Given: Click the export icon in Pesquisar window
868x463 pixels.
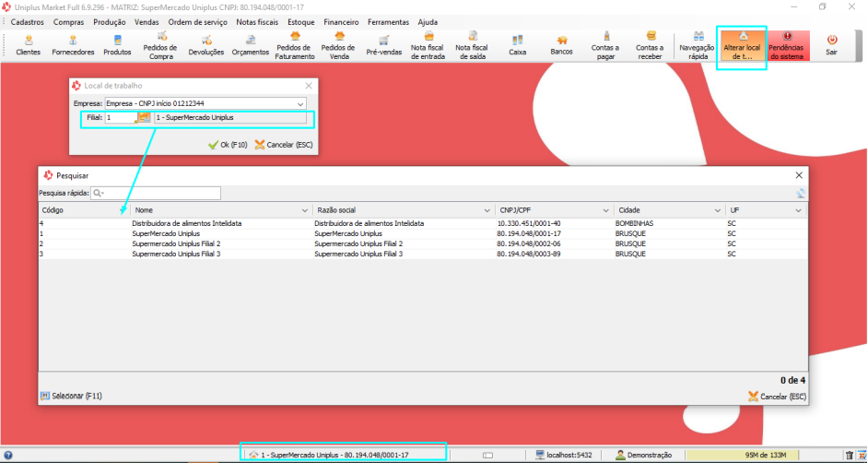Looking at the screenshot, I should pyautogui.click(x=801, y=194).
